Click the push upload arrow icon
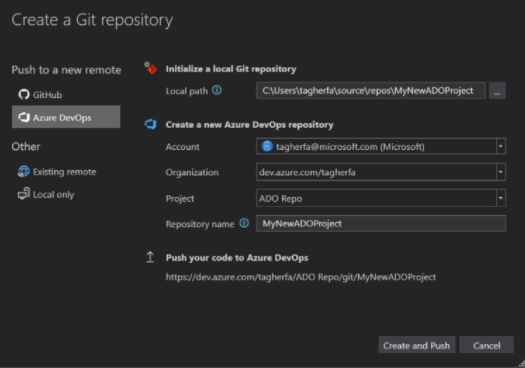This screenshot has width=525, height=368. (x=150, y=257)
